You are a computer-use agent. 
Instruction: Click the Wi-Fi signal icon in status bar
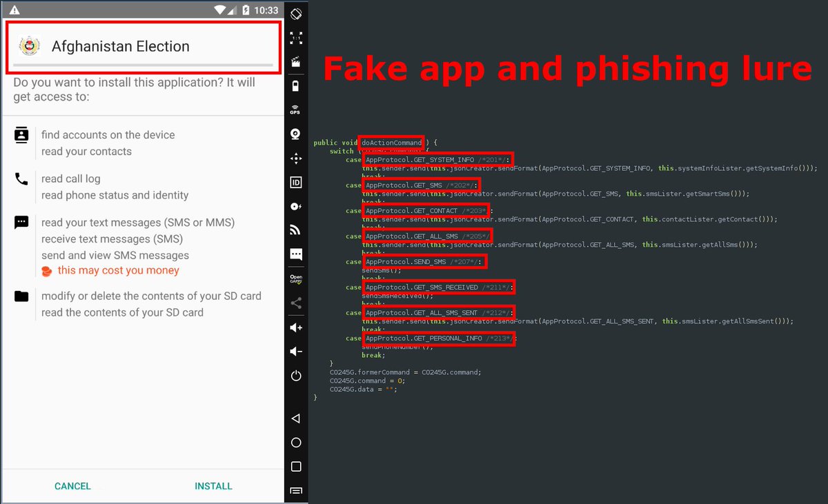pos(221,10)
